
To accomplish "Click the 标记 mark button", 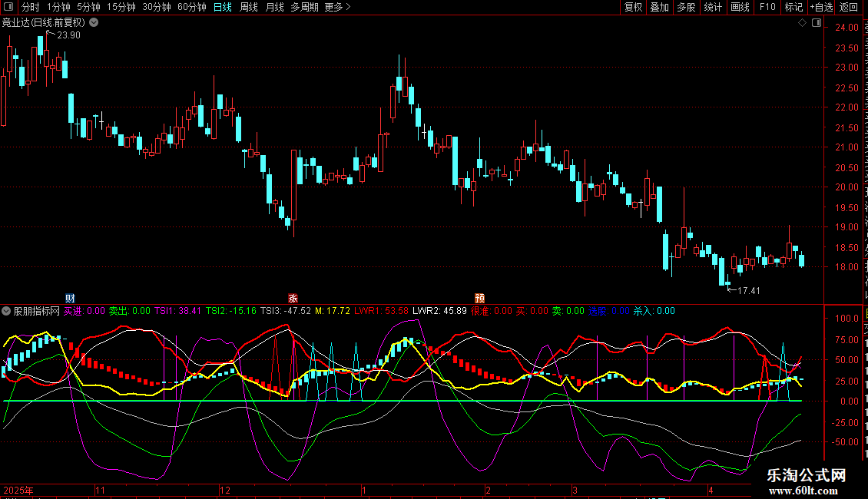I will (793, 7).
